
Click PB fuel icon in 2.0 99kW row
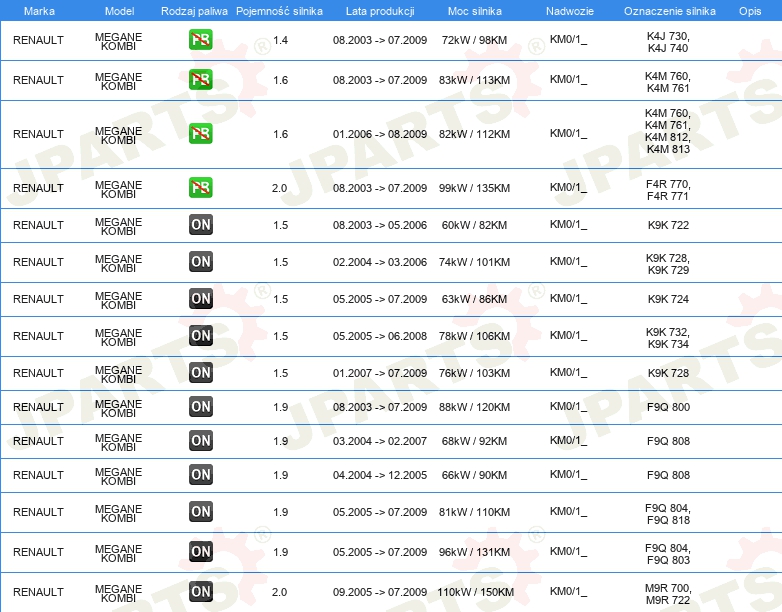200,188
